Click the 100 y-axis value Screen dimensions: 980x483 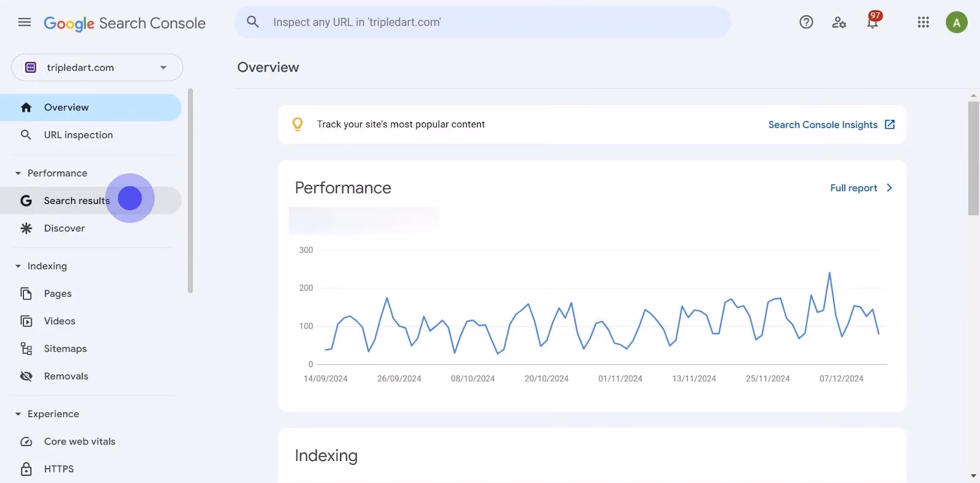(x=306, y=326)
